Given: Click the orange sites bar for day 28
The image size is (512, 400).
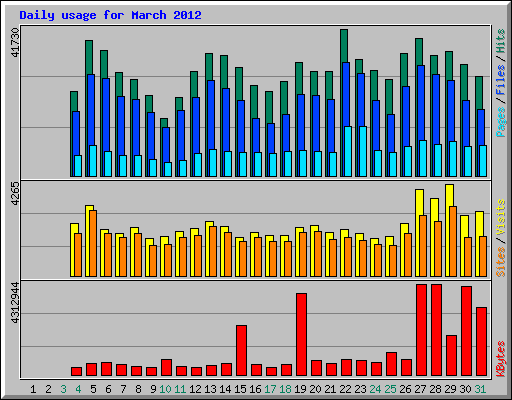Looking at the screenshot, I should click(438, 249).
